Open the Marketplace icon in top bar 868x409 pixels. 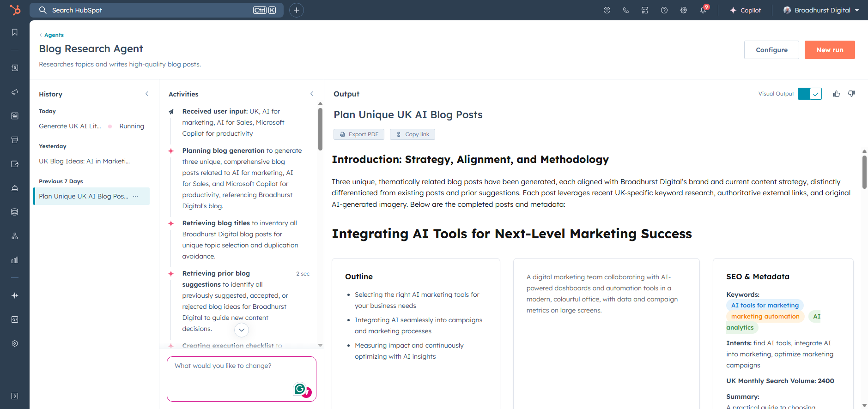(645, 10)
